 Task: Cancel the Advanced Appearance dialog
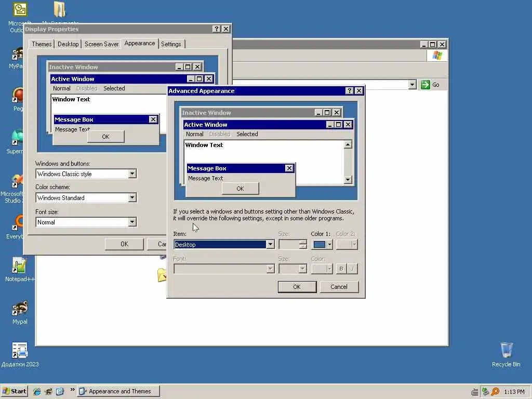[x=339, y=287]
